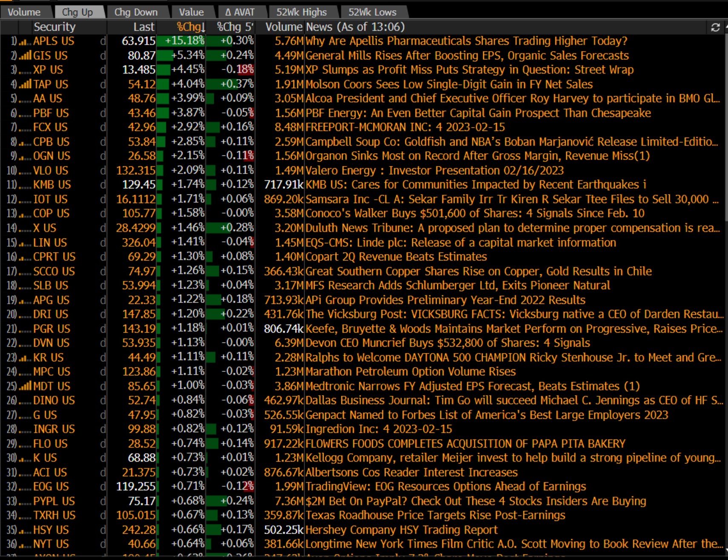This screenshot has height=560, width=728.
Task: Select the SLB US security
Action: point(51,286)
